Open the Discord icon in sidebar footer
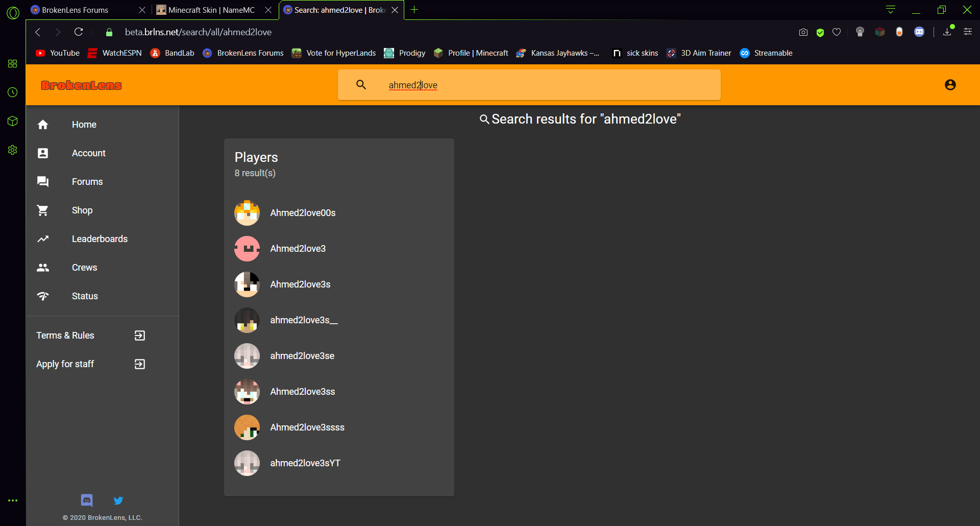The height and width of the screenshot is (526, 980). (x=87, y=500)
